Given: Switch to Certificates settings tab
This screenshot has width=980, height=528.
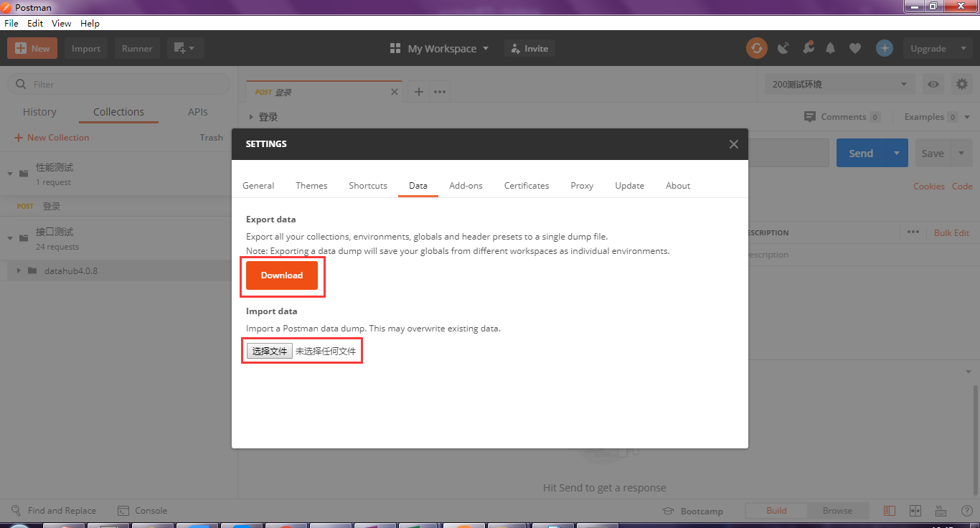Looking at the screenshot, I should (x=527, y=185).
